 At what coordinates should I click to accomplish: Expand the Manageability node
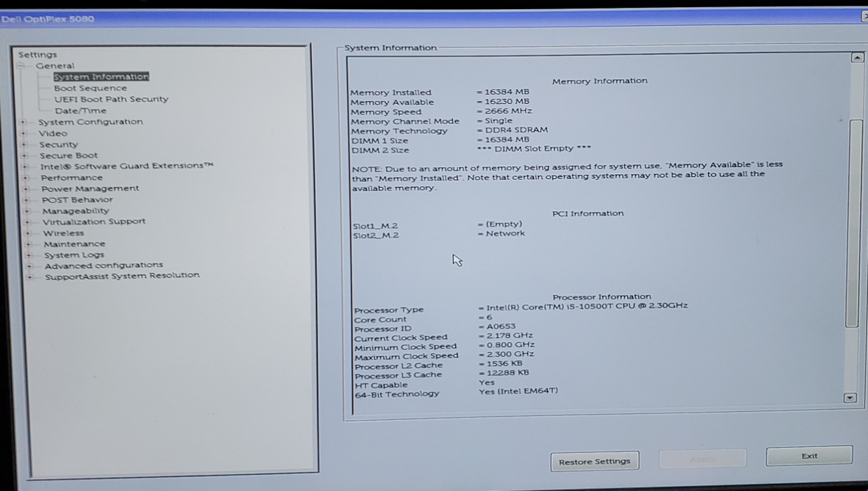tap(27, 211)
